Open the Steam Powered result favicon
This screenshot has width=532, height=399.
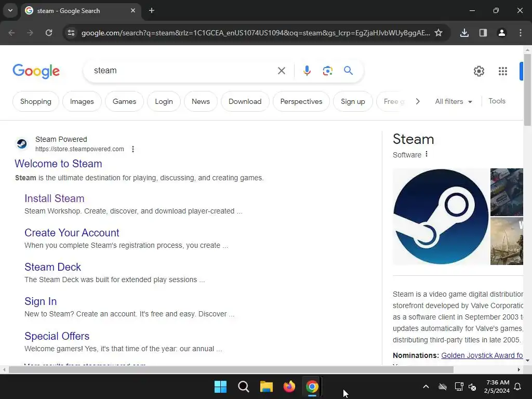[x=22, y=144]
